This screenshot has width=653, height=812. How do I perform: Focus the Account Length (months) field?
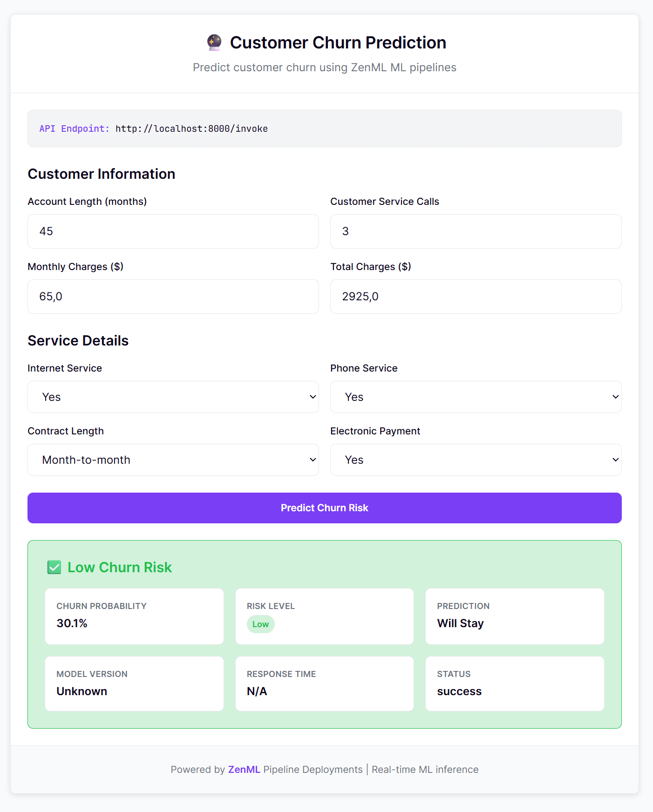pyautogui.click(x=173, y=231)
